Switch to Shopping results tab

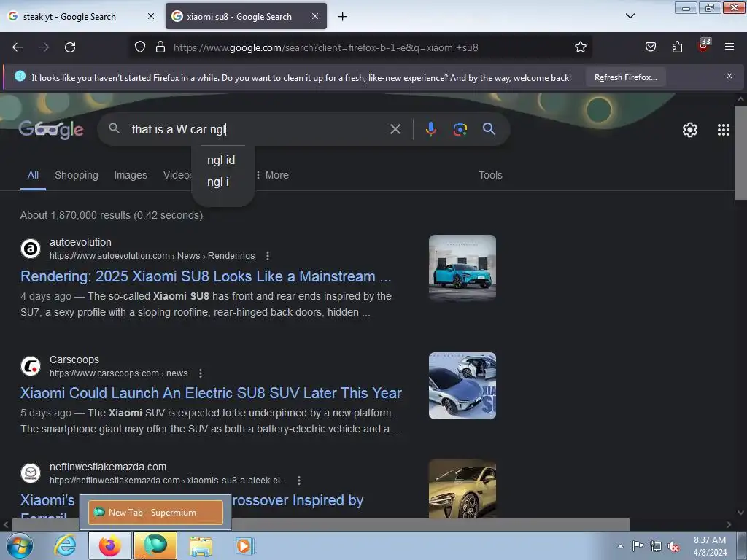(x=76, y=175)
